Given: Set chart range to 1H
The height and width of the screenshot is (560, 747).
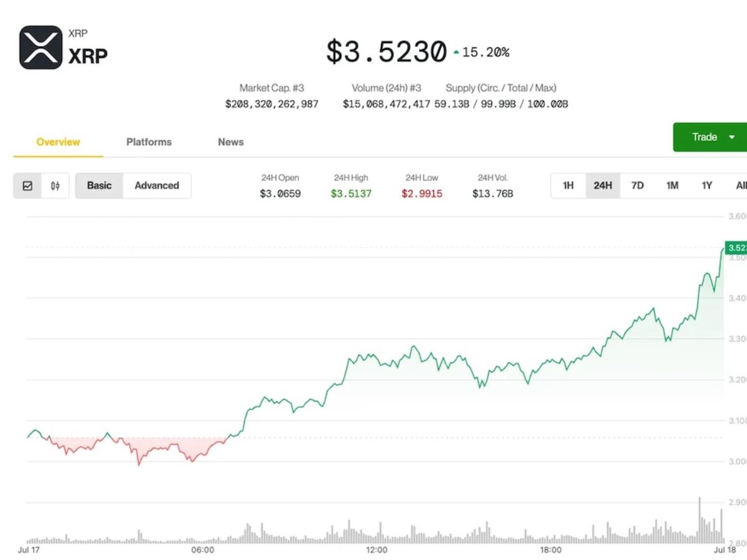Looking at the screenshot, I should click(x=568, y=185).
